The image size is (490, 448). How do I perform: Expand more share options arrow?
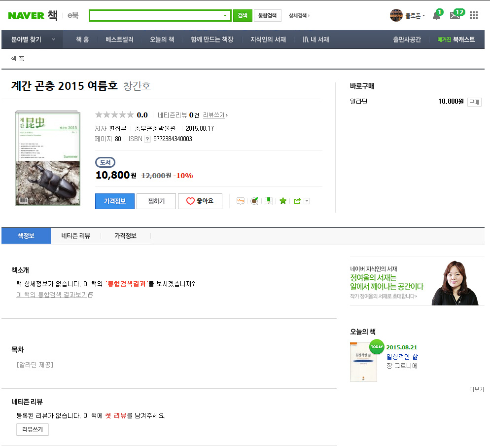307,201
